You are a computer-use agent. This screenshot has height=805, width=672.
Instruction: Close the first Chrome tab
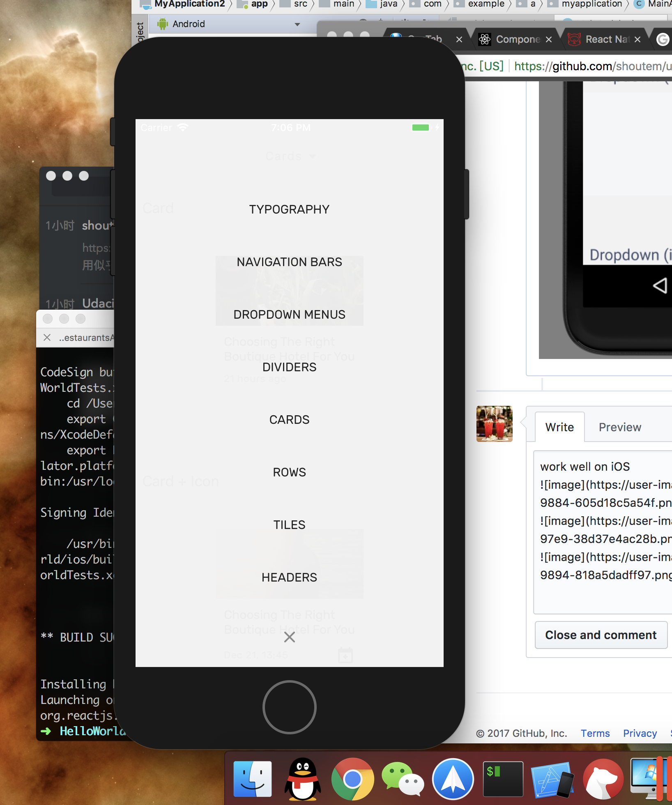coord(459,39)
